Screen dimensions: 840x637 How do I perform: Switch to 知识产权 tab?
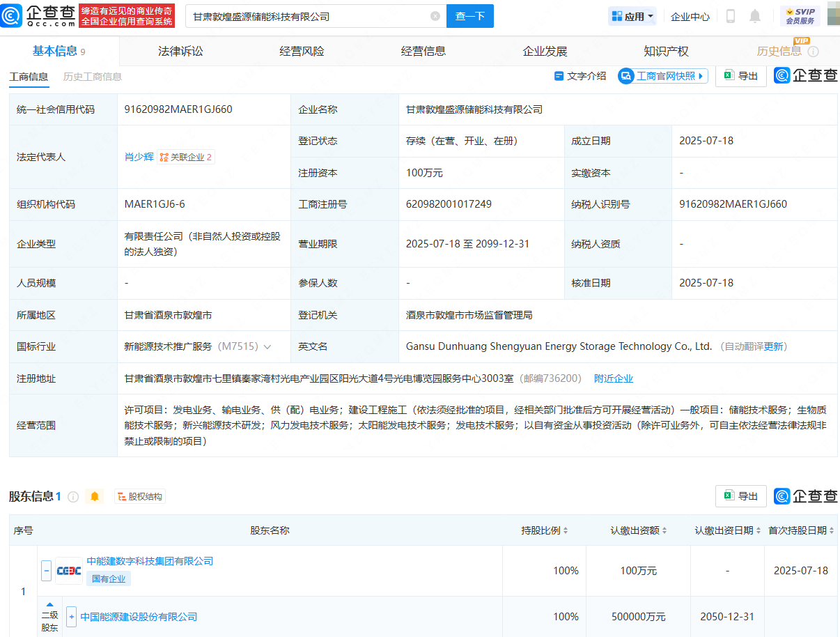pos(667,51)
